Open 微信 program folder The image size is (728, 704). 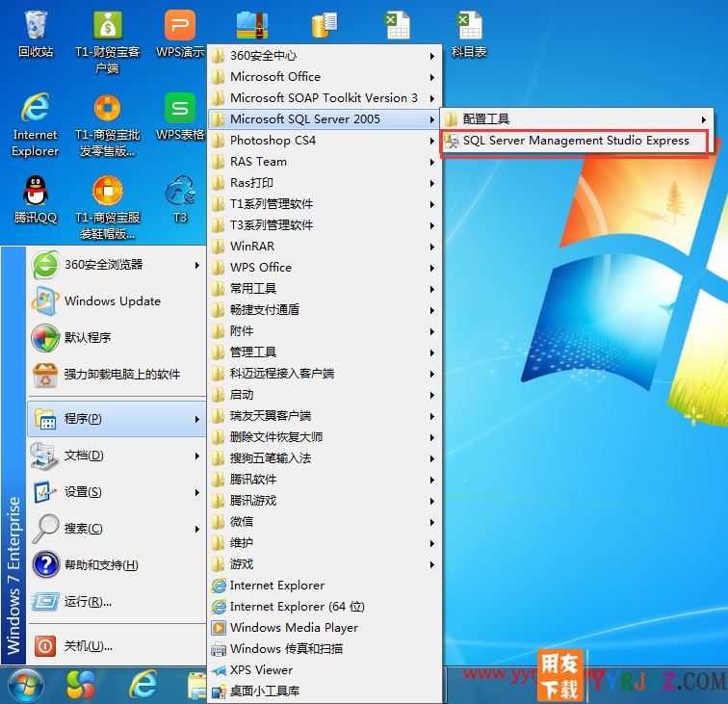[x=325, y=522]
